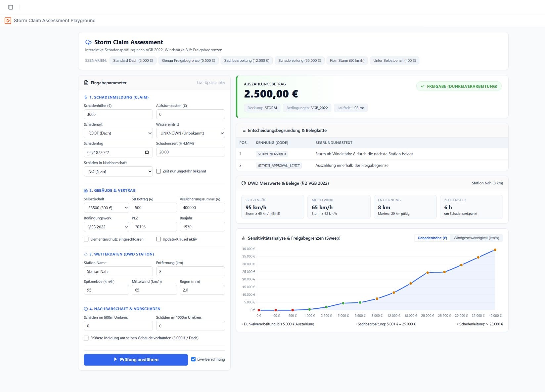Viewport: 545px width, 392px height.
Task: Click the Spitzenböe (km/h) input field
Action: 106,290
